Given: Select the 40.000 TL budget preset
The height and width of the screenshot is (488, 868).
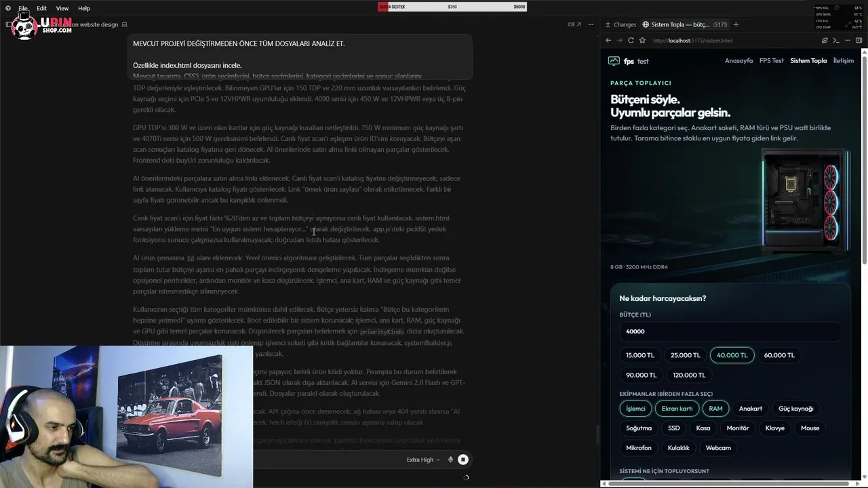Looking at the screenshot, I should tap(732, 355).
